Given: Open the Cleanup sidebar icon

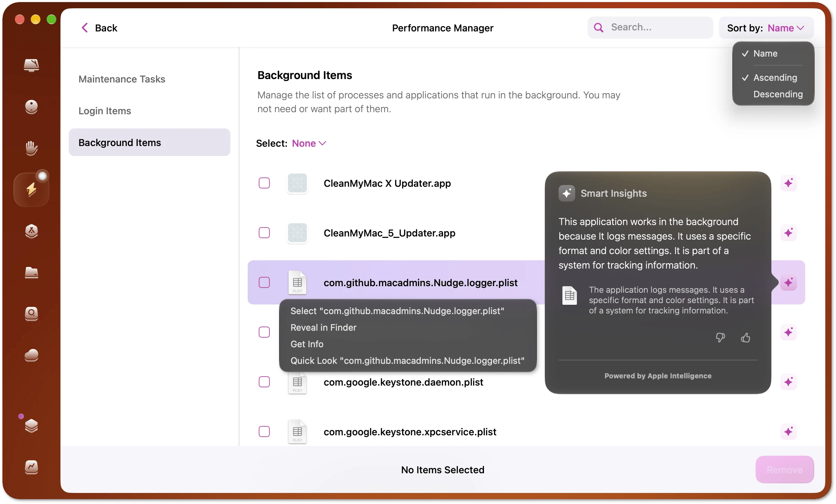Looking at the screenshot, I should point(31,107).
